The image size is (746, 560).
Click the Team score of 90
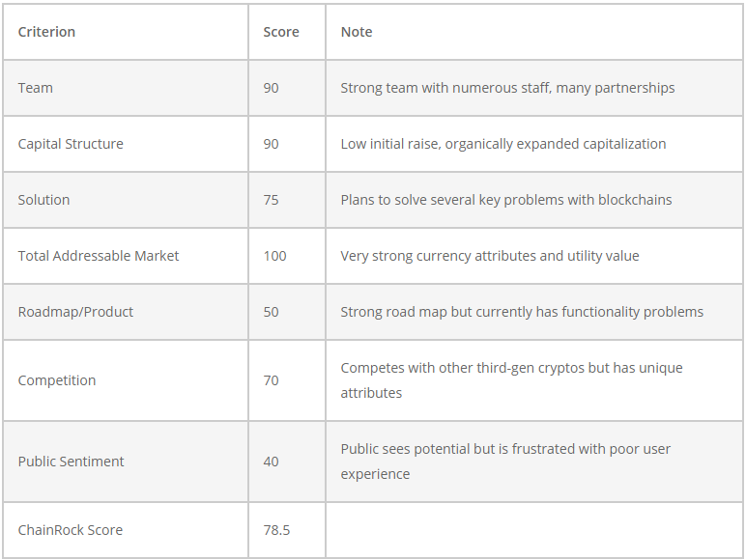[271, 88]
